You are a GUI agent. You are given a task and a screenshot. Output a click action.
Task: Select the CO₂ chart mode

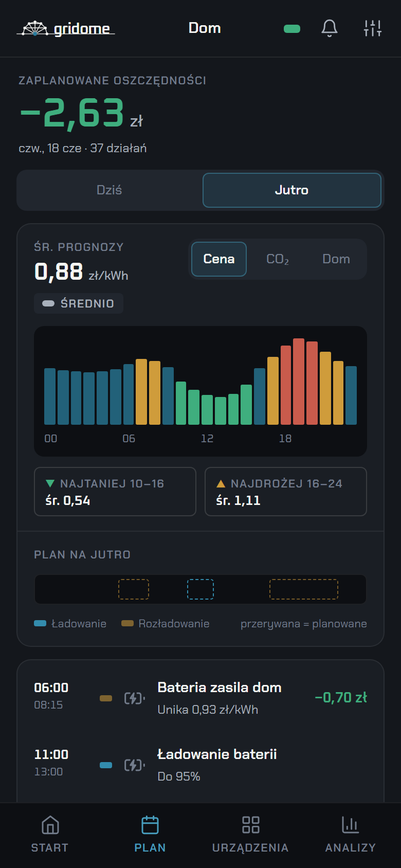click(278, 259)
